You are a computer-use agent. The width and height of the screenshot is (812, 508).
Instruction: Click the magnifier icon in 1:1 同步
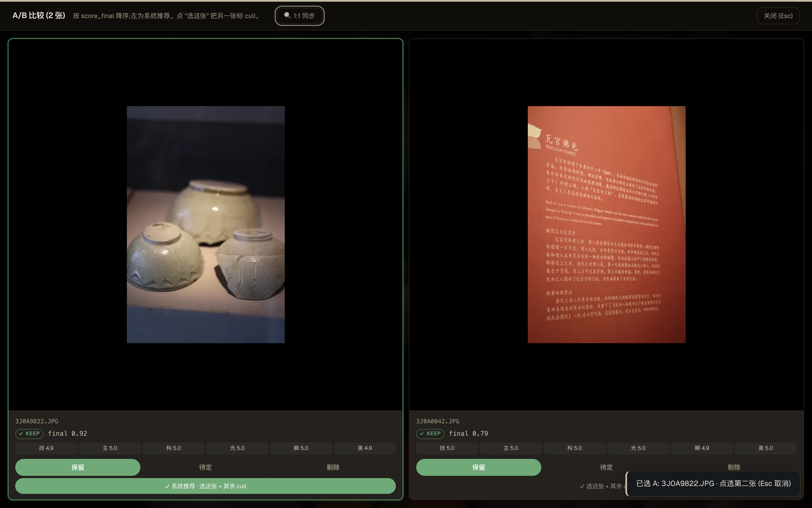287,16
